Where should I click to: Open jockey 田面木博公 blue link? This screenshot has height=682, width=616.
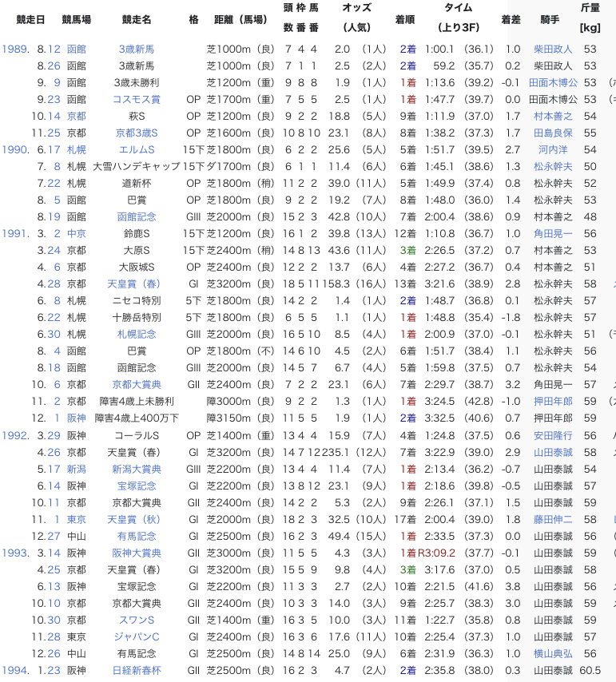pos(553,82)
